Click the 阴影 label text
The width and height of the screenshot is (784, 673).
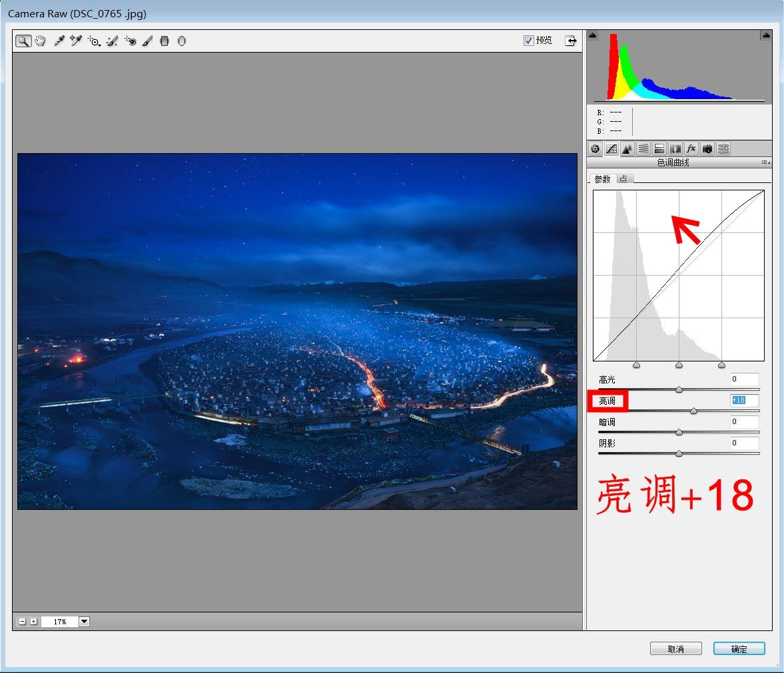[x=607, y=443]
